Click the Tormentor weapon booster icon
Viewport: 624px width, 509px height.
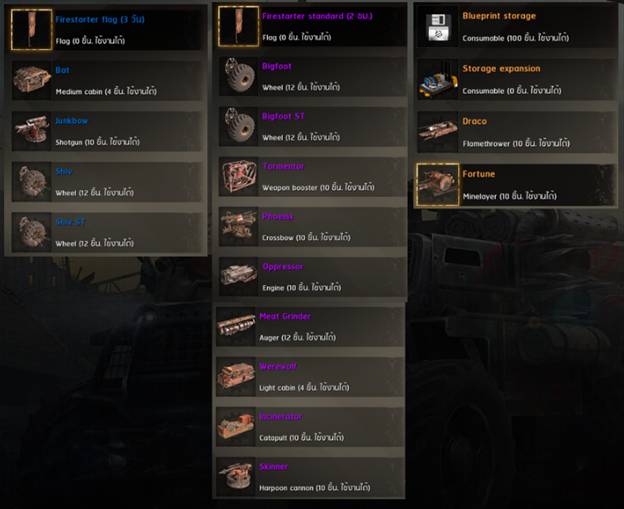tap(239, 176)
